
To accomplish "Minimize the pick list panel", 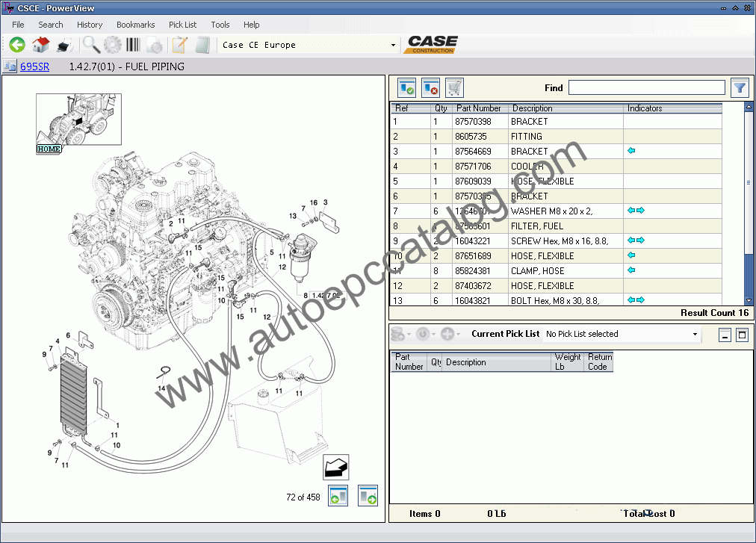I will 725,335.
